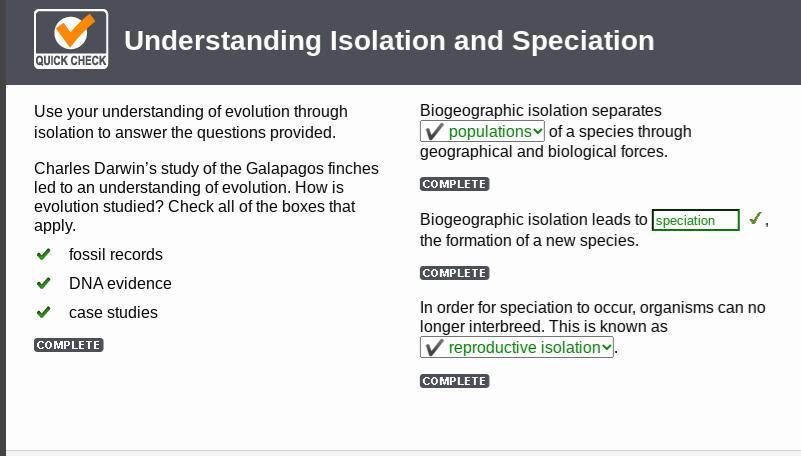Click the checkmark inside reproductive isolation dropdown

[434, 348]
